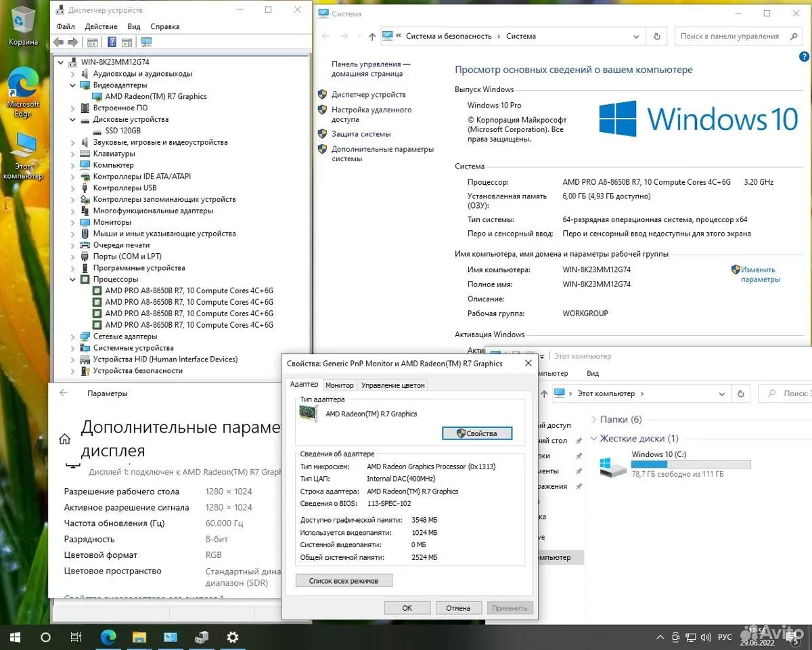812x650 pixels.
Task: Click the Cortana search circle on taskbar
Action: [x=45, y=637]
